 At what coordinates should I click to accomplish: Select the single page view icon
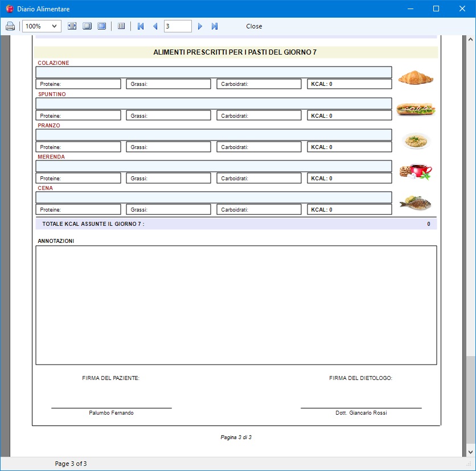point(87,26)
